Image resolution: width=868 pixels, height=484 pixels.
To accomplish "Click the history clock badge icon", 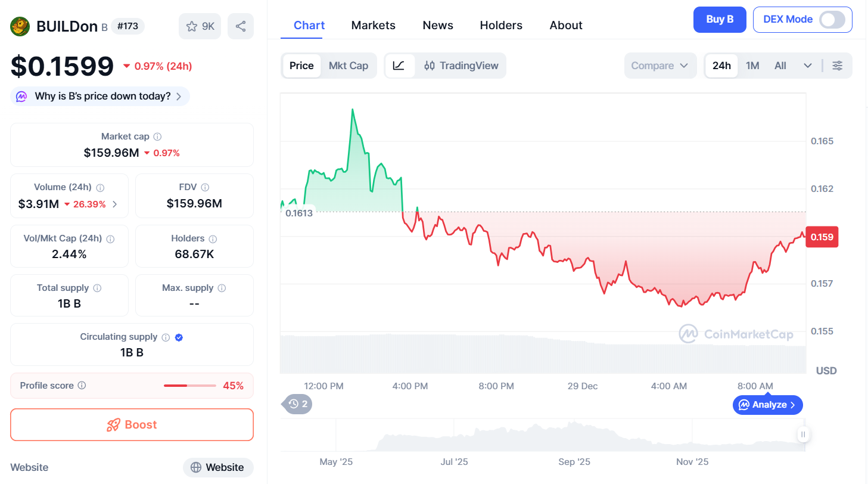I will pyautogui.click(x=294, y=404).
